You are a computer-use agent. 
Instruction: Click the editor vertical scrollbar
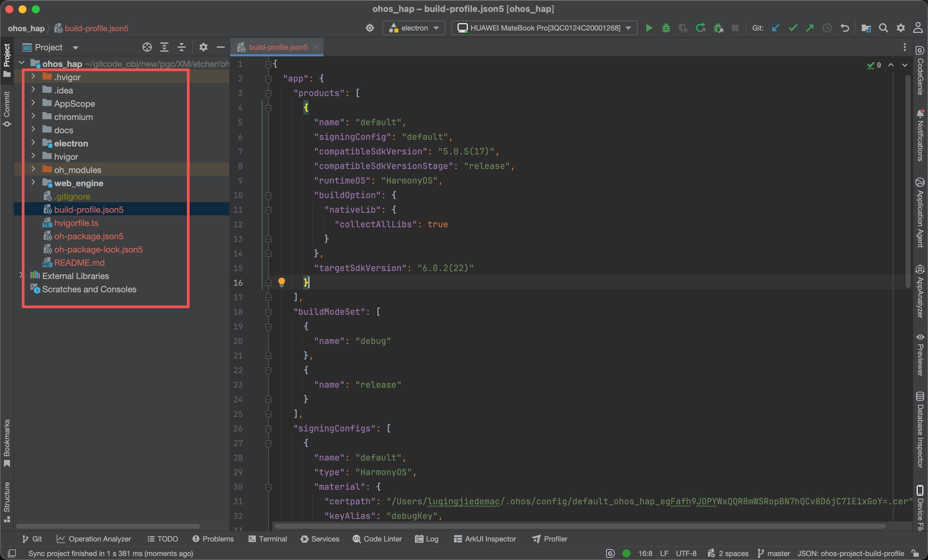tap(908, 181)
